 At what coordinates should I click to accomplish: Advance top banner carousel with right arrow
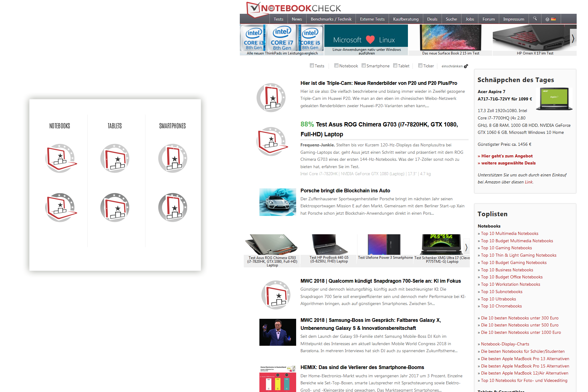click(x=573, y=38)
